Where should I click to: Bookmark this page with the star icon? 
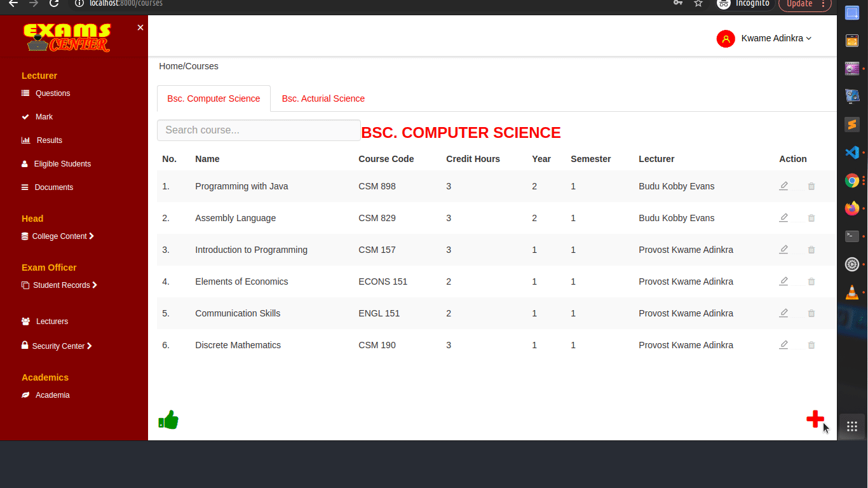point(698,3)
